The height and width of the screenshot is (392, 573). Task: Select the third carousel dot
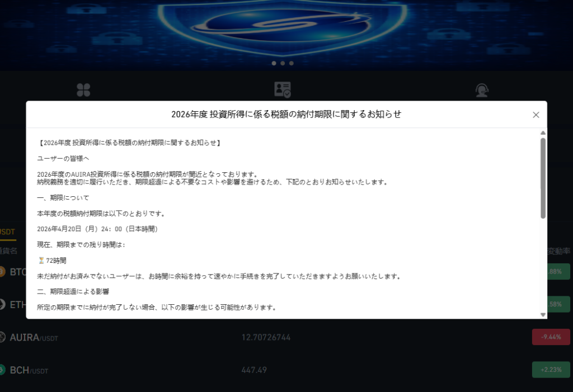click(x=291, y=63)
